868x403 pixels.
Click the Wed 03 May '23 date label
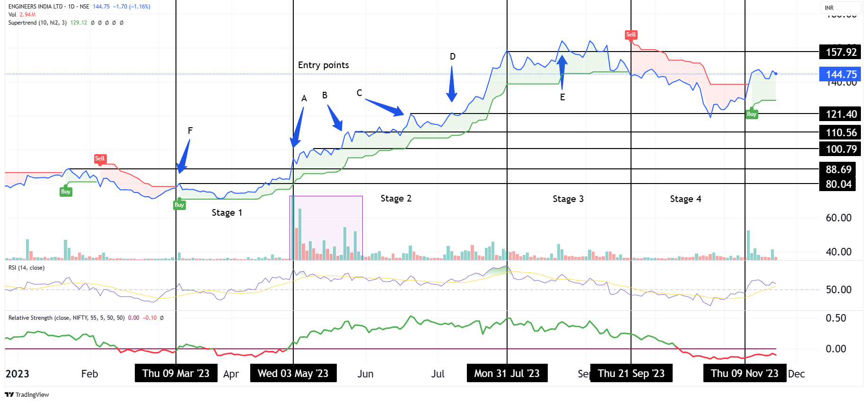(293, 373)
